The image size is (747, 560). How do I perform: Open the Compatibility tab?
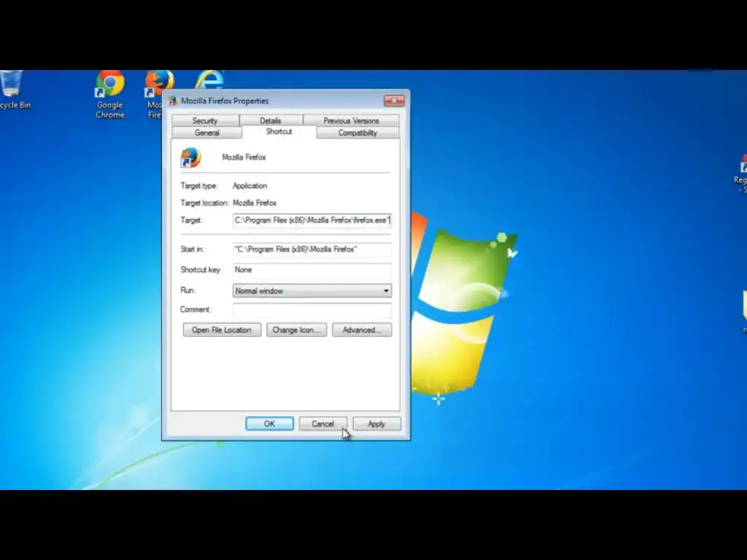(x=357, y=133)
